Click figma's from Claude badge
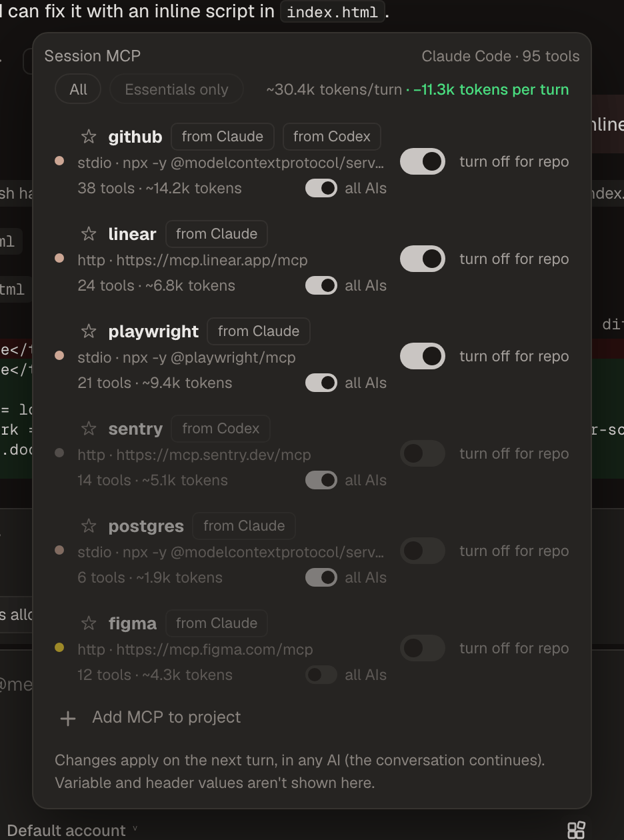This screenshot has width=624, height=840. pyautogui.click(x=217, y=623)
